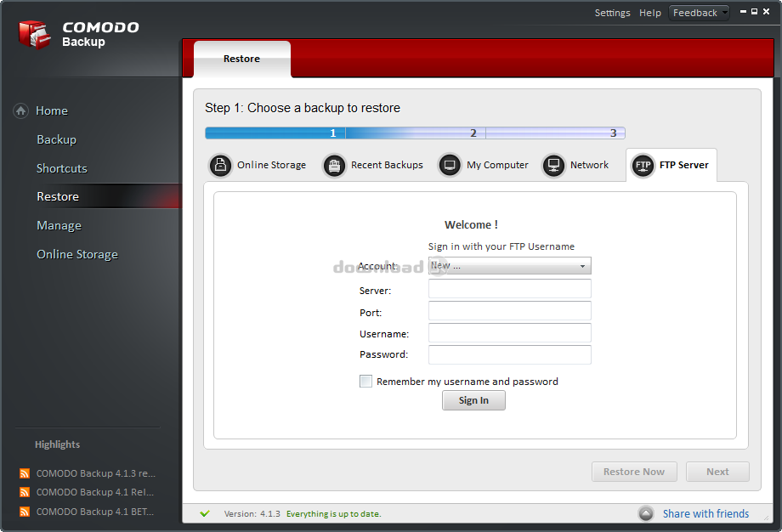This screenshot has height=532, width=782.
Task: Click the Network icon on the tab bar
Action: click(x=554, y=165)
